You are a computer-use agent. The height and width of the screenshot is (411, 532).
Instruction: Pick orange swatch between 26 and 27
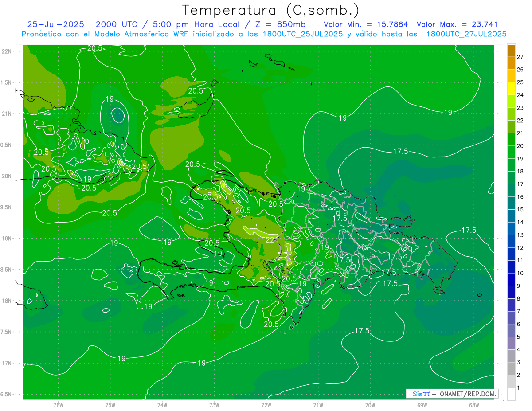pyautogui.click(x=511, y=63)
